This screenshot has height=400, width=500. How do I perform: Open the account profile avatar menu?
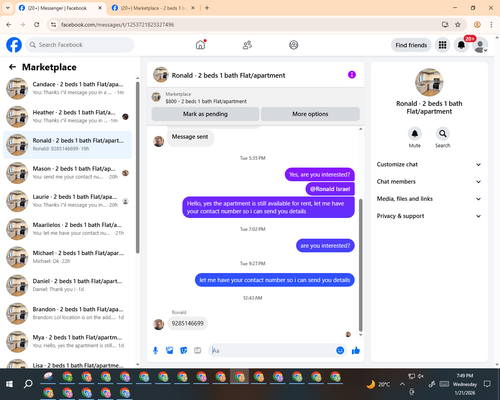[480, 45]
